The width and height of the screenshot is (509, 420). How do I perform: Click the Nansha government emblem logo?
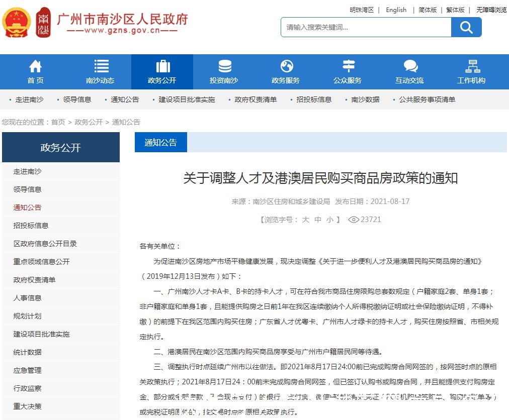[x=18, y=23]
